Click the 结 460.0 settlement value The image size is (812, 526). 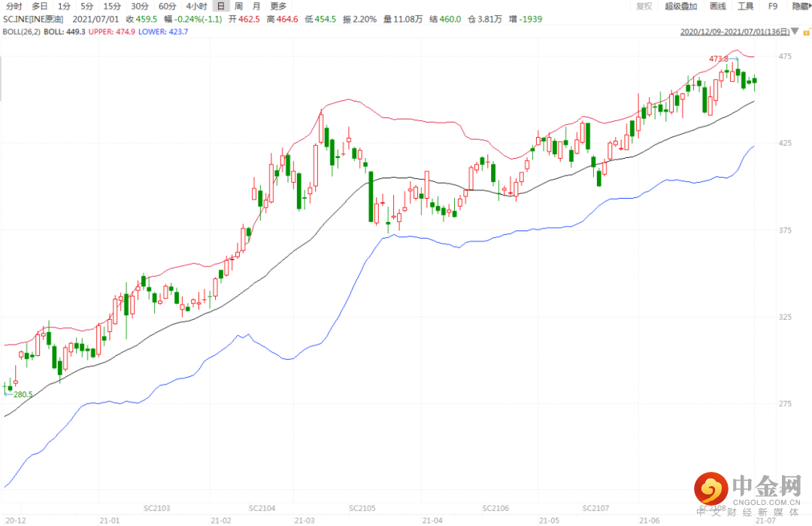coord(445,19)
